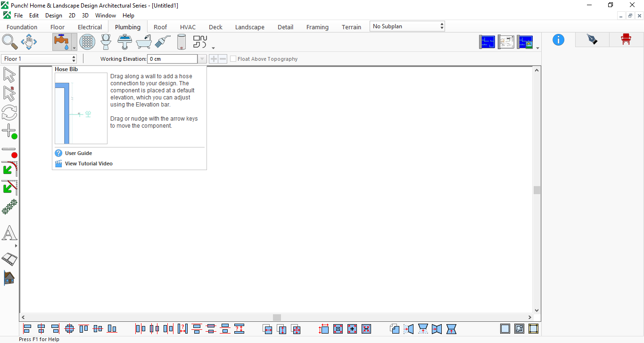Select the Hose Bib faucet tool

(x=62, y=41)
